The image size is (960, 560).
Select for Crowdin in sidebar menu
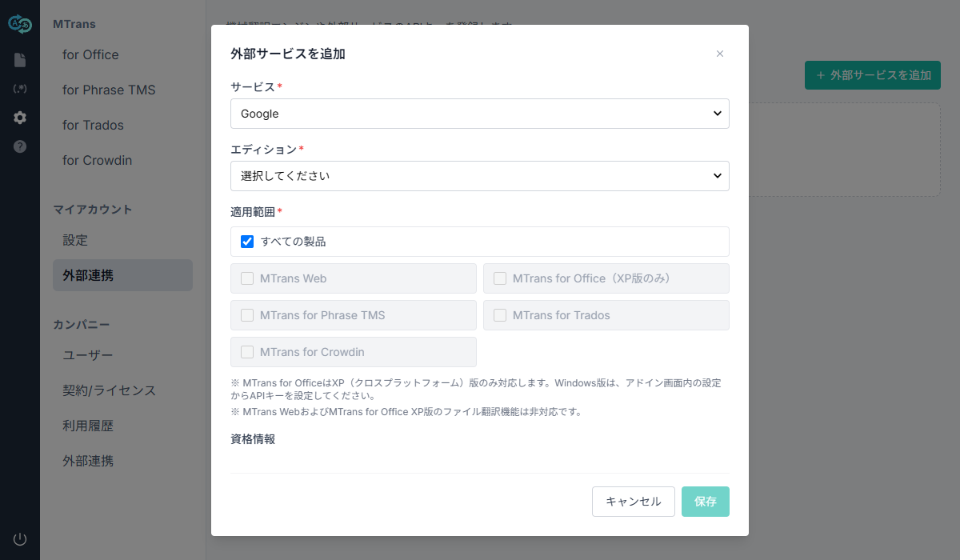(x=122, y=160)
